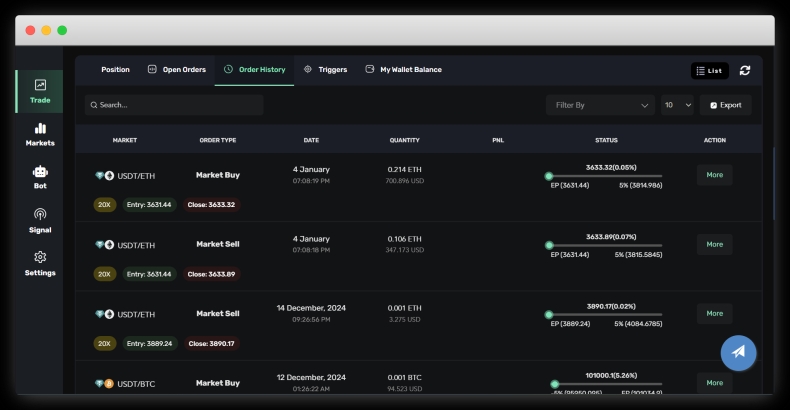Open the Signal sidebar icon

point(40,220)
